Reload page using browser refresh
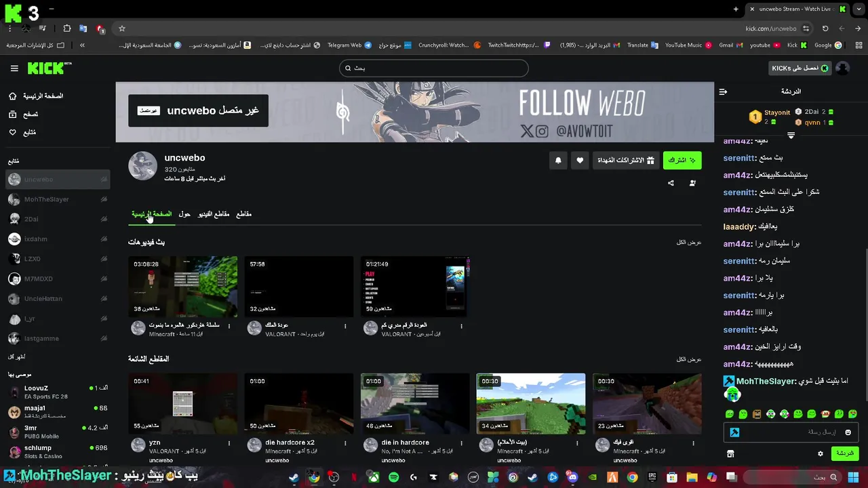868x488 pixels. (x=825, y=28)
